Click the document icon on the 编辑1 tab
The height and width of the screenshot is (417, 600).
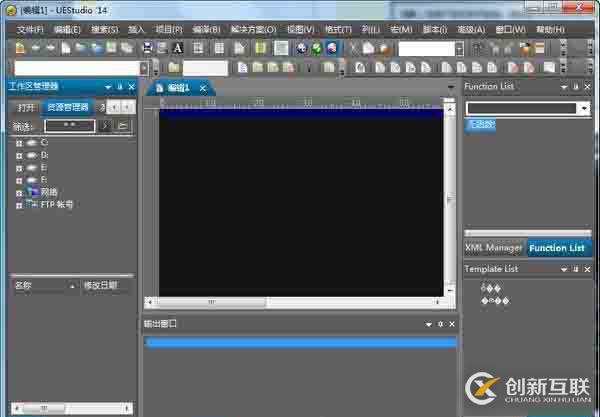(160, 88)
